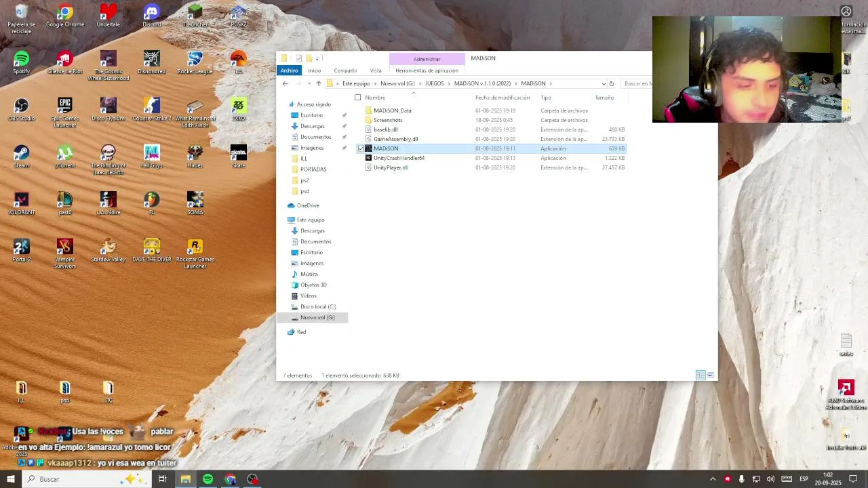Select DAVE THE DIVER desktop icon

pyautogui.click(x=152, y=250)
